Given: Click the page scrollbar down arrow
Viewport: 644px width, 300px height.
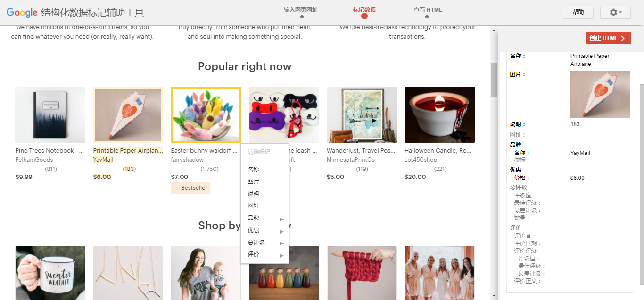Looking at the screenshot, I should (x=494, y=296).
